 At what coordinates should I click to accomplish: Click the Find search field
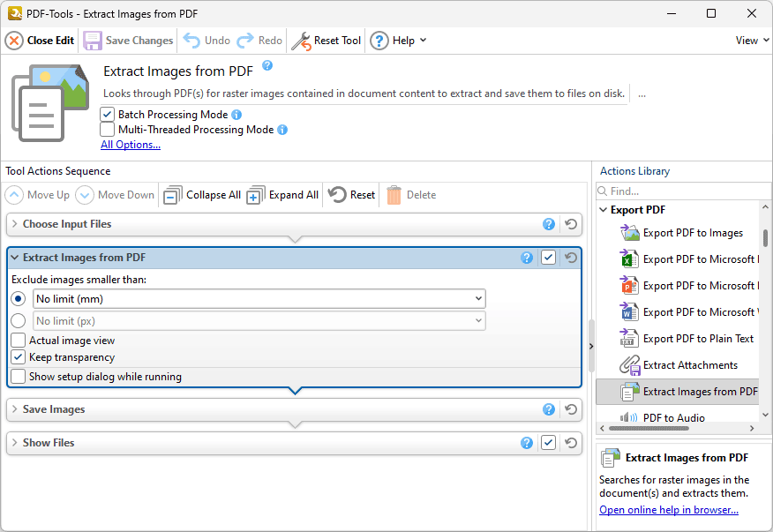[x=683, y=191]
